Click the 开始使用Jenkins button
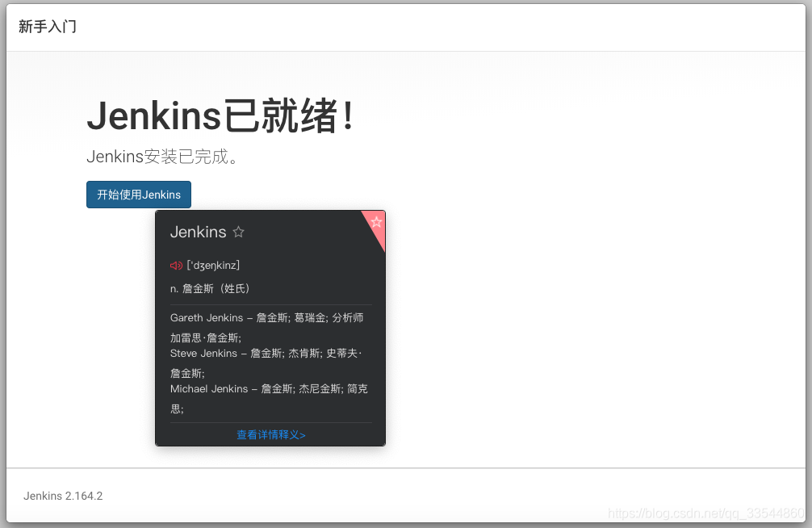This screenshot has width=812, height=528. pos(139,195)
